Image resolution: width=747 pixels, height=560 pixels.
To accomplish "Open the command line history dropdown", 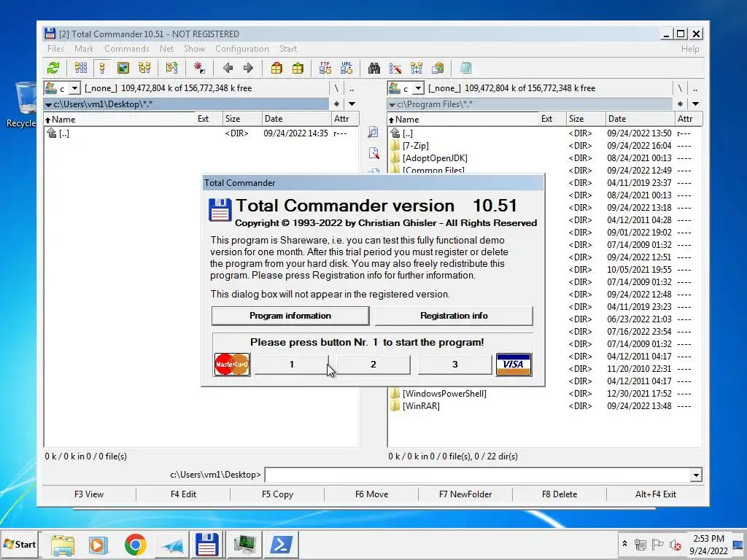I will [696, 475].
